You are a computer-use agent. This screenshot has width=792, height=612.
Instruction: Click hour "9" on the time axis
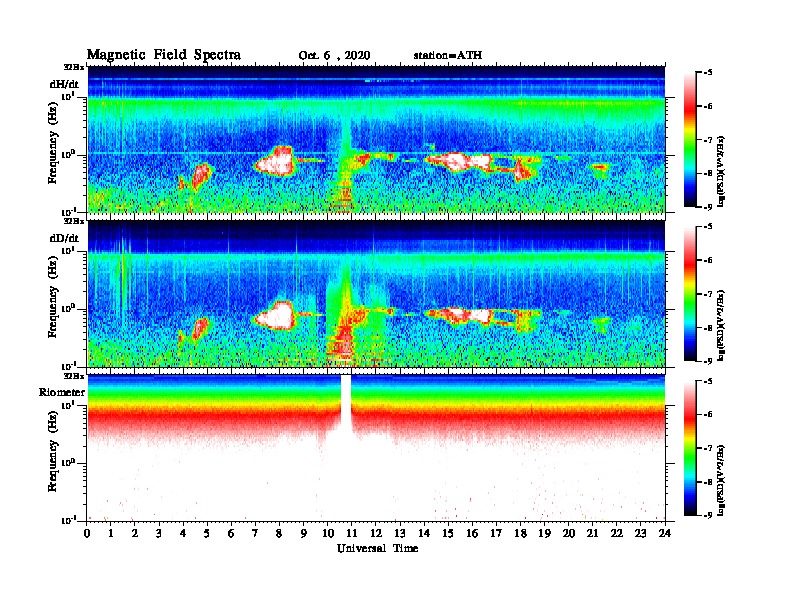coord(304,534)
